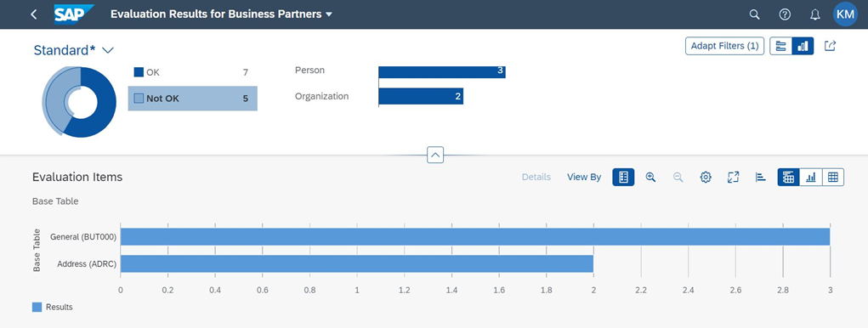Select the Not OK legend entry
Image resolution: width=868 pixels, height=328 pixels.
[x=193, y=99]
